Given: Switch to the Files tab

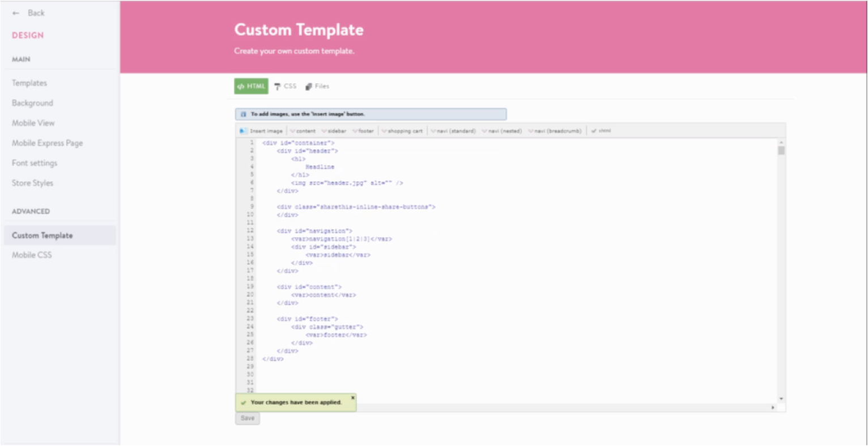Looking at the screenshot, I should click(x=317, y=86).
